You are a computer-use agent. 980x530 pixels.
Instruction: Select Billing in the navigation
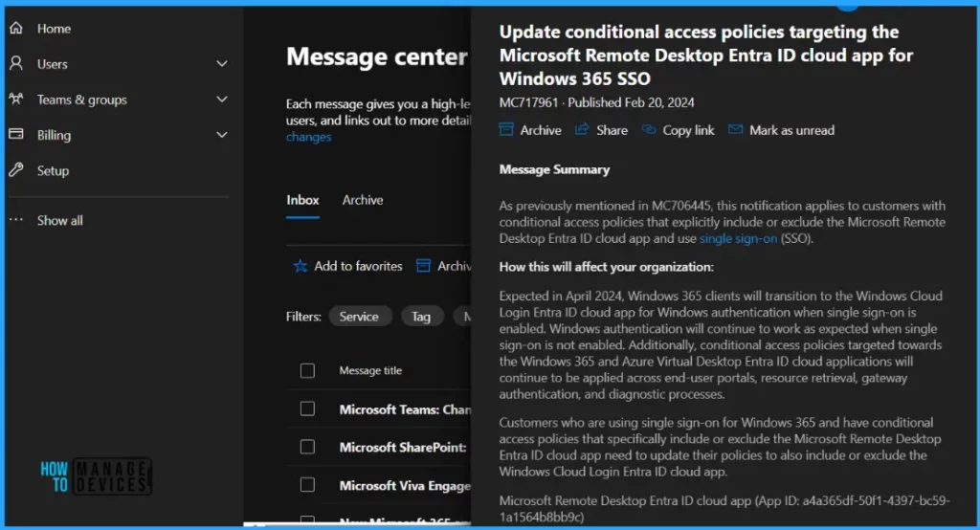click(54, 135)
